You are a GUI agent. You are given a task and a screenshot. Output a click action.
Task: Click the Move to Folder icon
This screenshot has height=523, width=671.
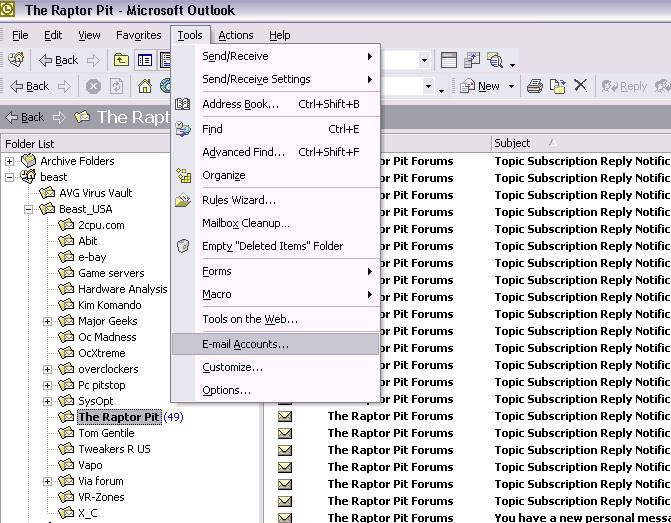coord(558,87)
